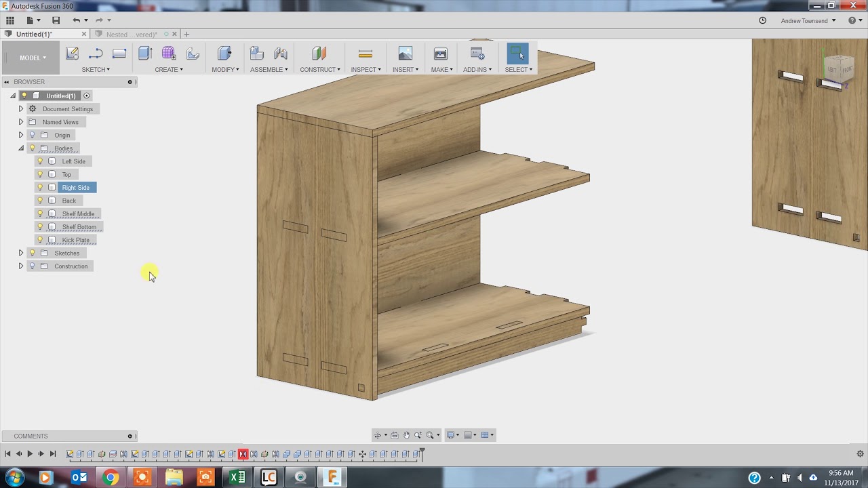
Task: Click the New Component icon in Assemble
Action: coord(256,54)
